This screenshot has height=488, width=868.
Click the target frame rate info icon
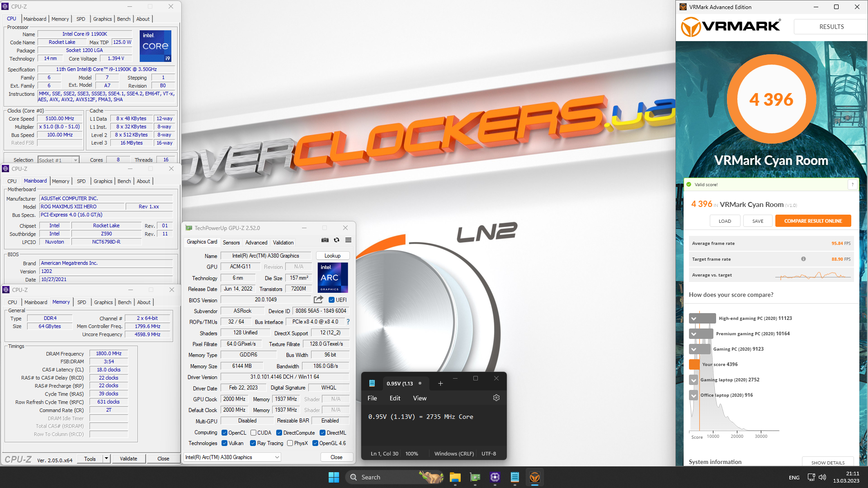(x=803, y=259)
